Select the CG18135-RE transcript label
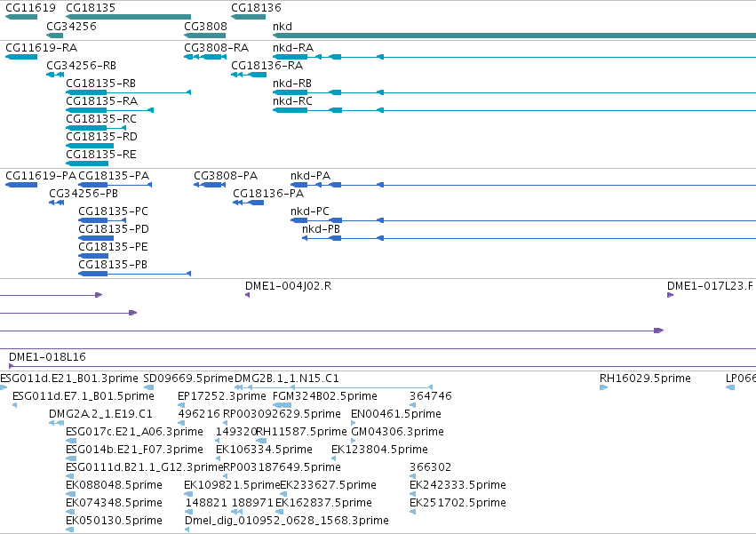 click(x=101, y=155)
